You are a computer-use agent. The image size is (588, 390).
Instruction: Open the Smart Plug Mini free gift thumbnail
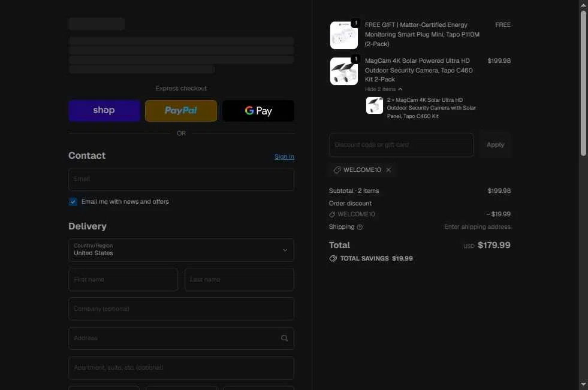344,35
